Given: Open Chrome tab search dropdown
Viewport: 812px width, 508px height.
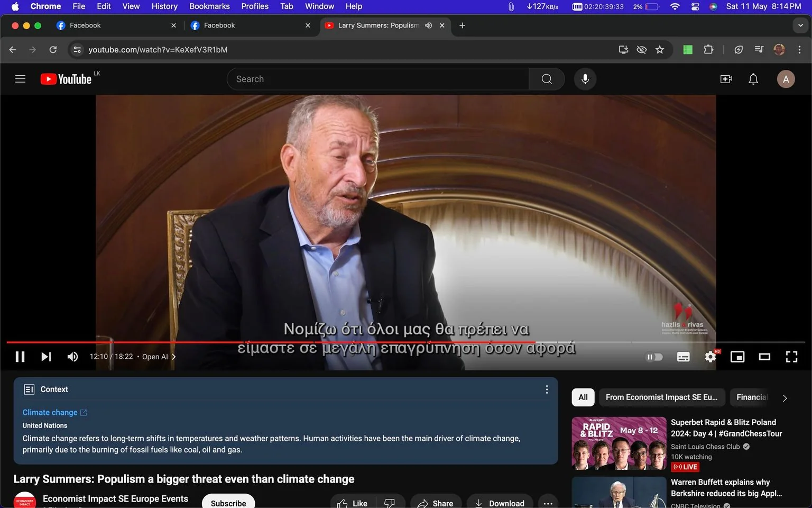Looking at the screenshot, I should click(800, 25).
